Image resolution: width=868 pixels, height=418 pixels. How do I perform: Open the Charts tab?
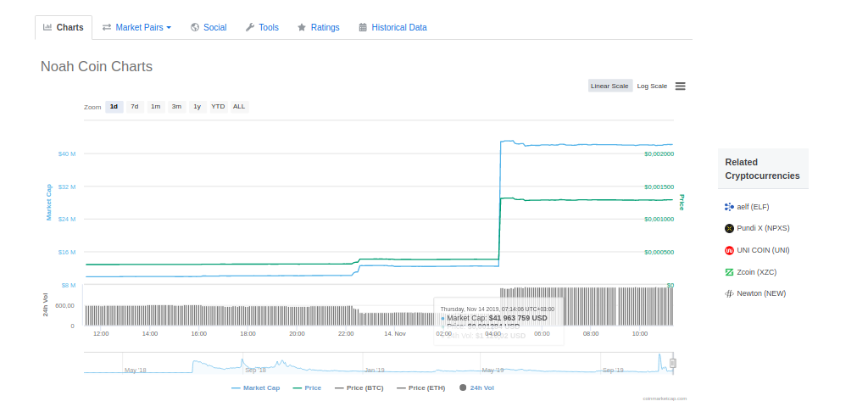tap(63, 27)
